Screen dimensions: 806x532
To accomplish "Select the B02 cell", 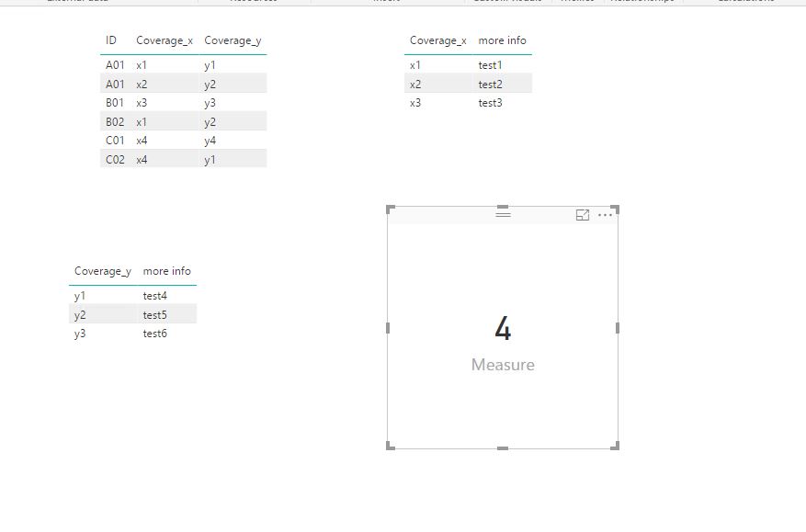I will pyautogui.click(x=115, y=122).
